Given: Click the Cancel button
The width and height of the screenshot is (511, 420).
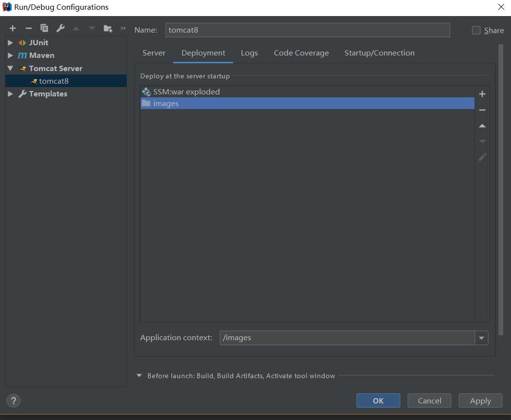Looking at the screenshot, I should 429,401.
